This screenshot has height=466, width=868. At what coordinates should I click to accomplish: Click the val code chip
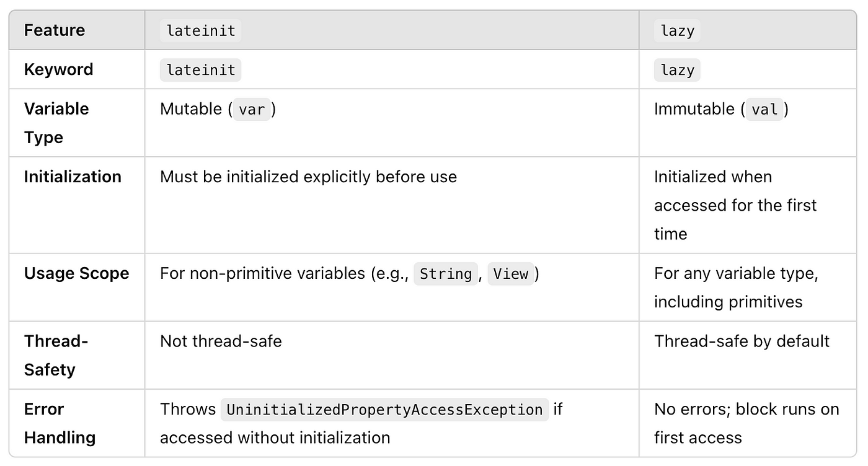(x=764, y=110)
